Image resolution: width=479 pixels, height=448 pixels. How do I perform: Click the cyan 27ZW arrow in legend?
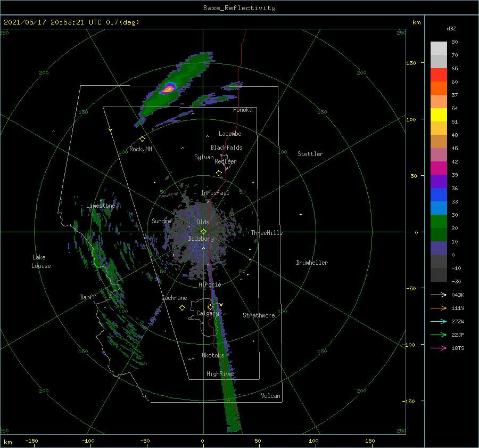point(439,321)
